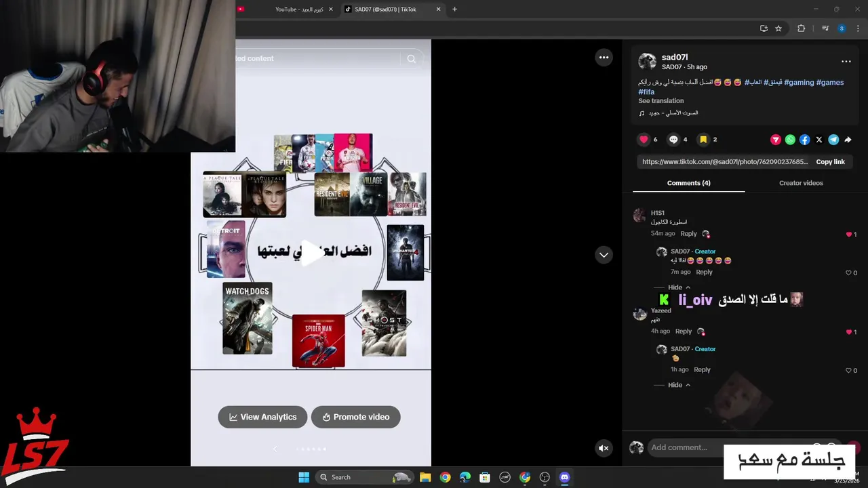Collapse replies under Yazeed with Hide
This screenshot has width=868, height=488.
point(679,385)
